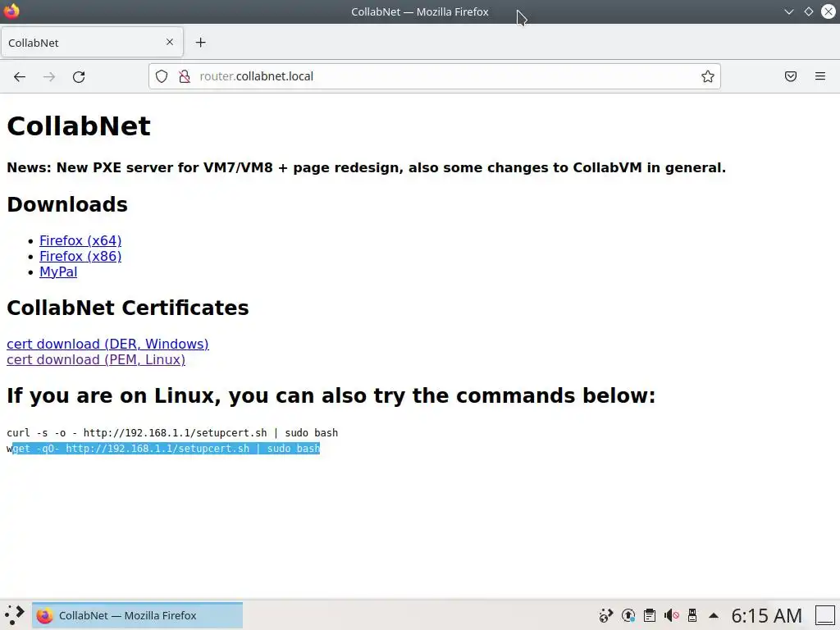Expand hidden system tray icons
This screenshot has height=630, width=840.
(x=714, y=615)
